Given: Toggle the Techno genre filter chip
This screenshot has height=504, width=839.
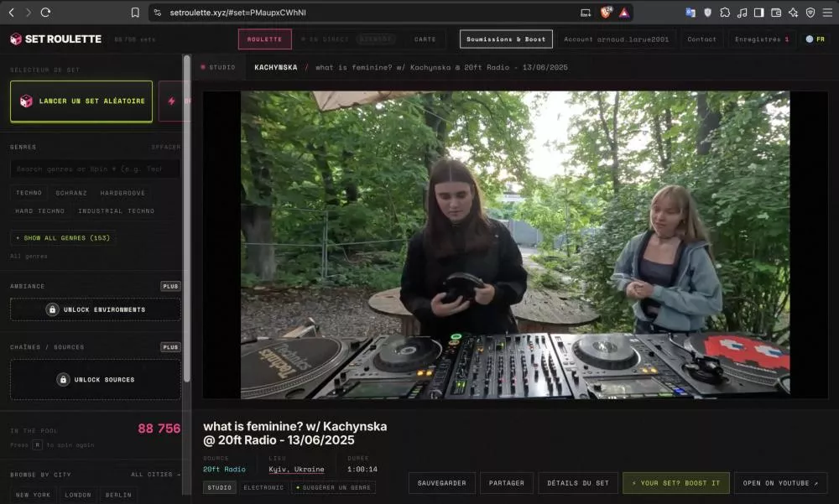Looking at the screenshot, I should (x=29, y=193).
